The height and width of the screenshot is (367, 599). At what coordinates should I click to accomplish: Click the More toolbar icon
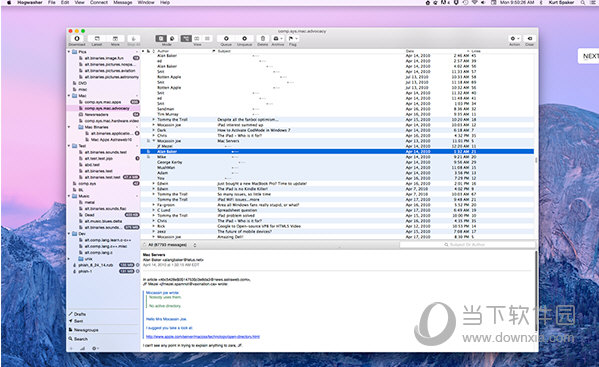115,39
